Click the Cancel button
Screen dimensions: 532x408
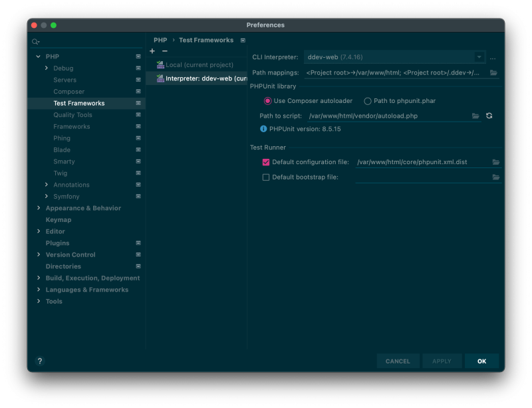click(x=398, y=361)
